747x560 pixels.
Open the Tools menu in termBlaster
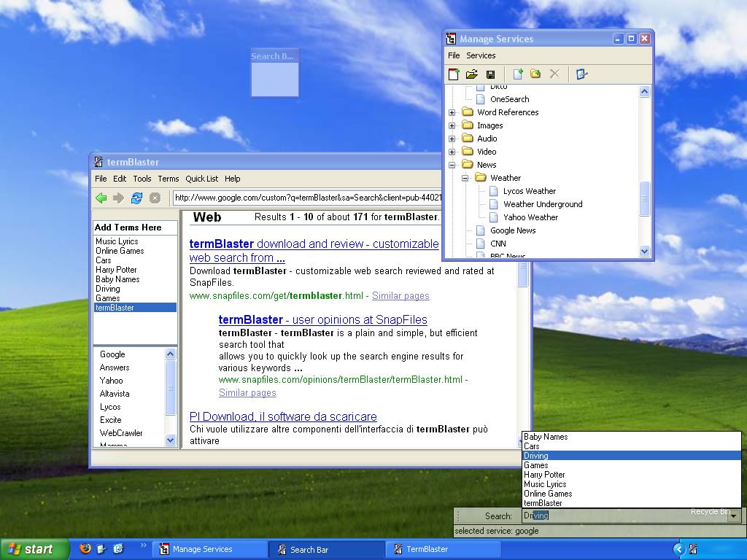pyautogui.click(x=142, y=179)
